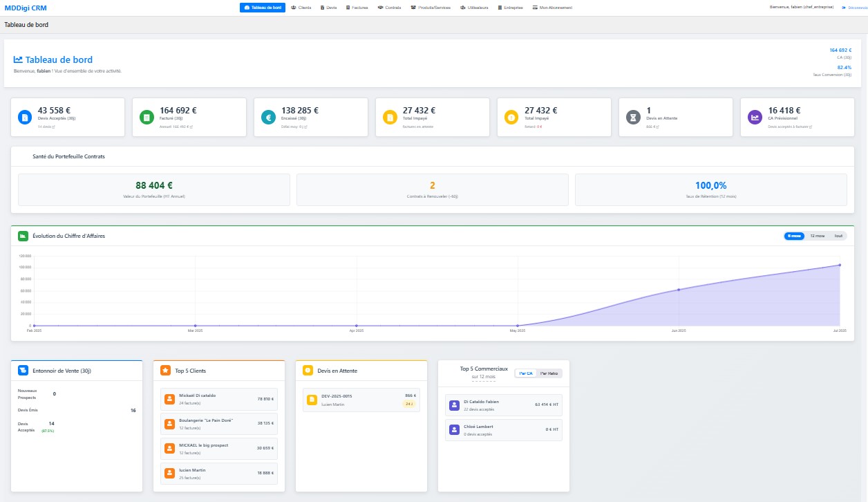
Task: Click the Jul 2025 data point on chart
Action: pyautogui.click(x=840, y=265)
